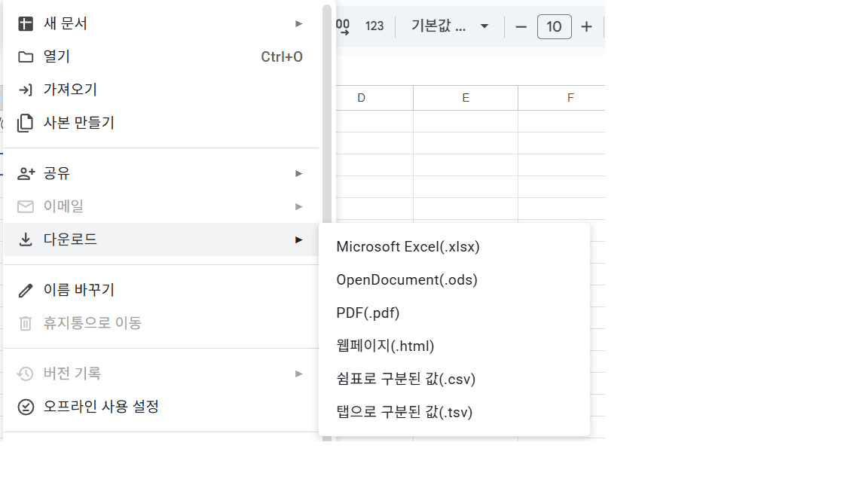Click the plus button to increase font size
The width and height of the screenshot is (868, 488).
pos(586,26)
